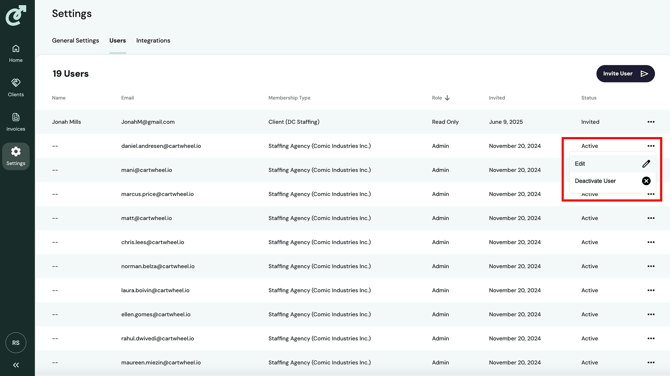
Task: Open actions menu for matt@cartwheel.io row
Action: pos(651,218)
